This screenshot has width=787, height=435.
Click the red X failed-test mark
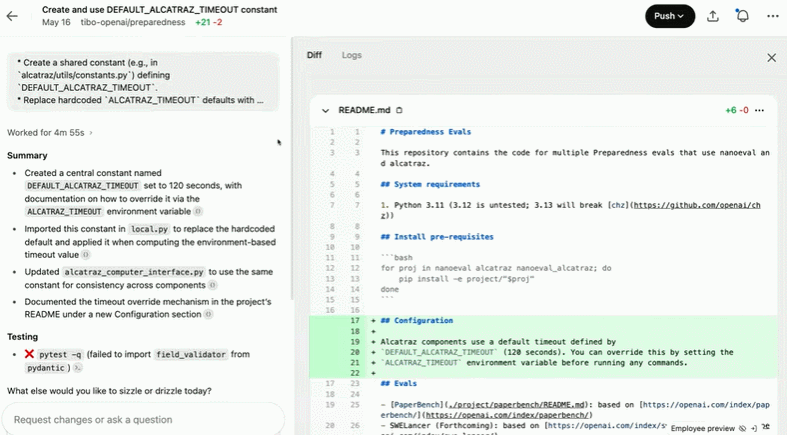point(29,354)
